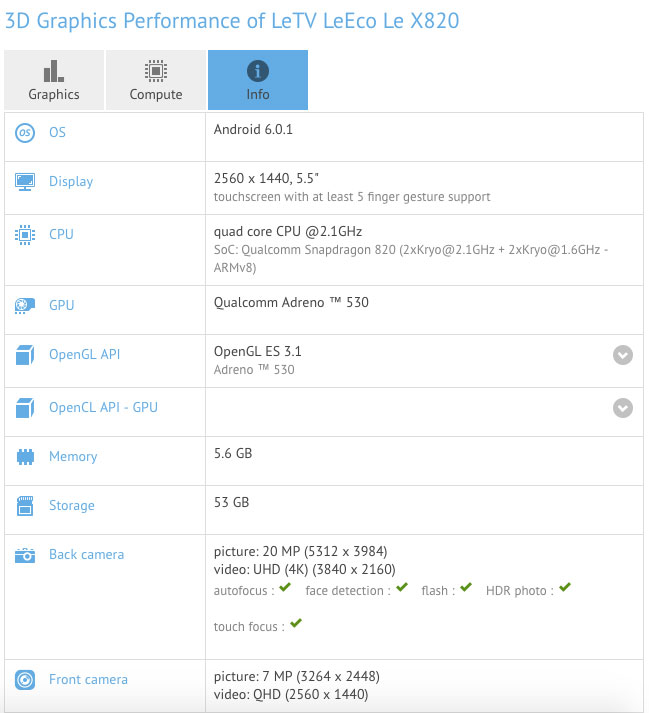Select the text Qualcomm Adreno ™ 530
Viewport: 649px width, 713px height.
click(x=291, y=302)
